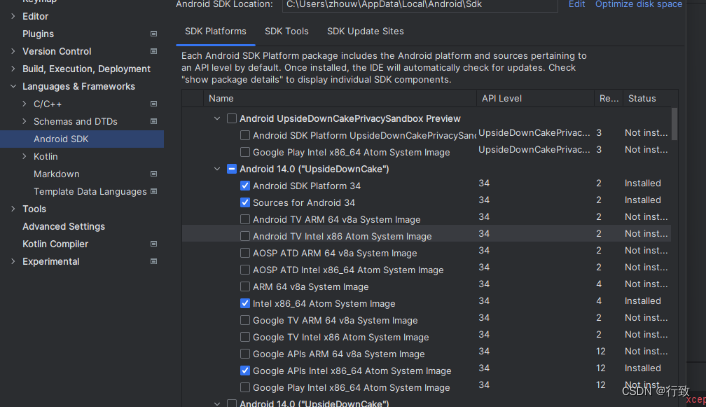Click Android SDK Location path field
This screenshot has width=706, height=407.
pos(420,5)
